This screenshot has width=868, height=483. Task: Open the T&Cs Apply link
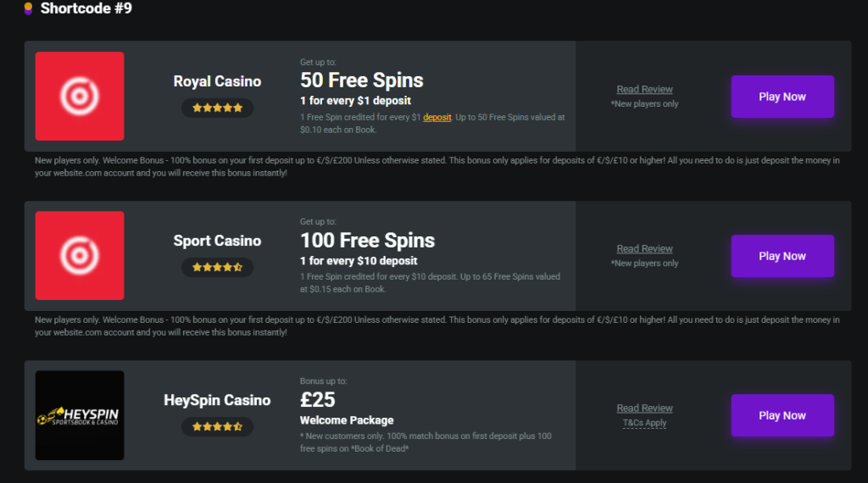click(644, 423)
